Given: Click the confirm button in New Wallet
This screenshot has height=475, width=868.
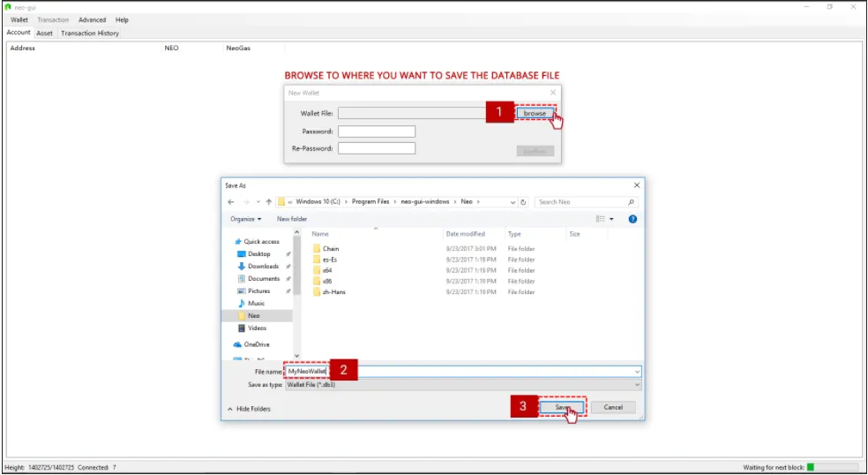Looking at the screenshot, I should point(535,151).
